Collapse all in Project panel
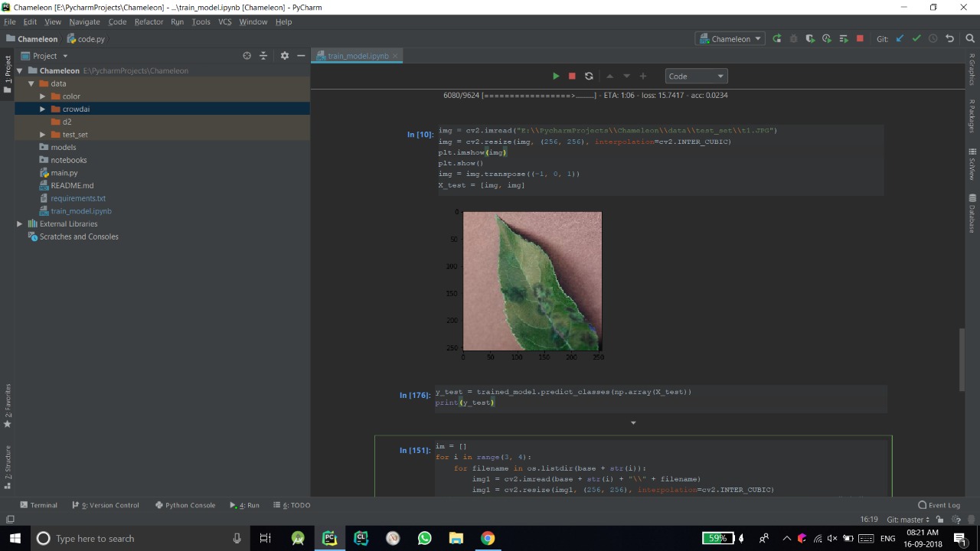 [x=263, y=56]
